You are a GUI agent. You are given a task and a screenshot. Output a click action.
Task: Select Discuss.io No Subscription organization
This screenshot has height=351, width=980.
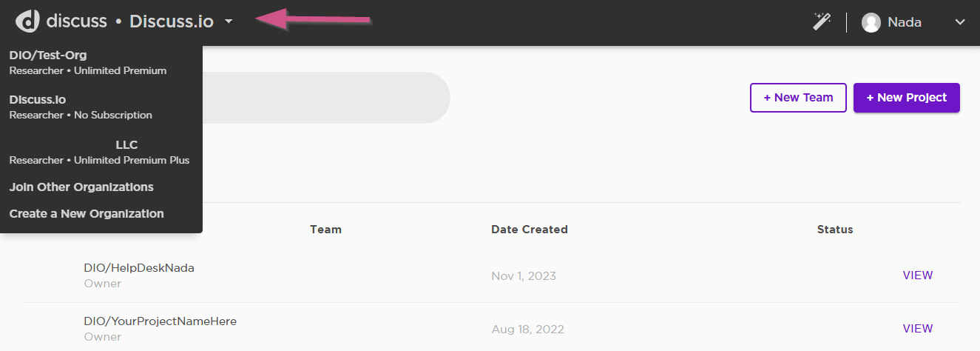click(101, 107)
